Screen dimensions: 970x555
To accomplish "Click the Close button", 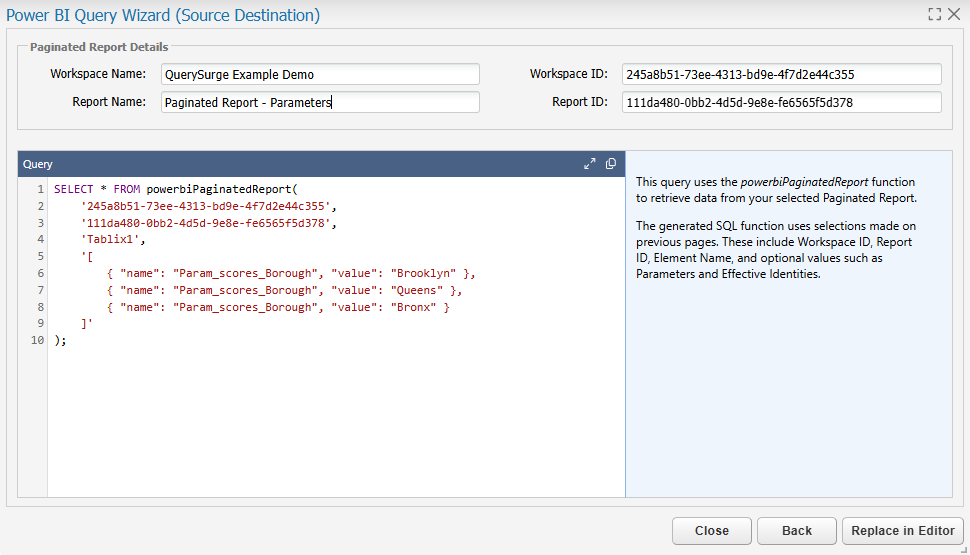I will 711,531.
